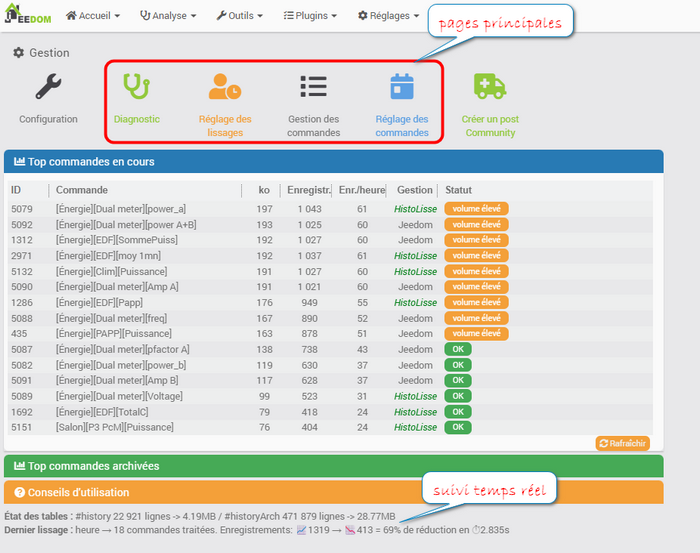The image size is (700, 553).
Task: Select [Énergie][Dual meter][power_b] command
Action: (121, 365)
